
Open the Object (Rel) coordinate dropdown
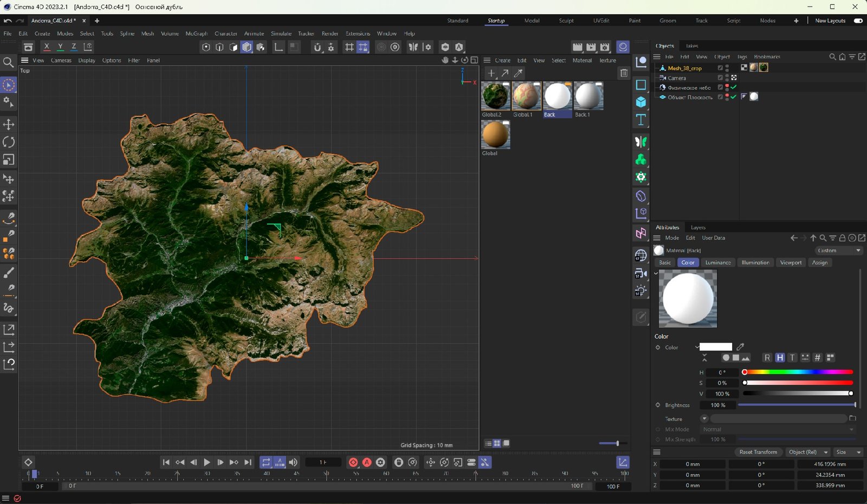[808, 452]
